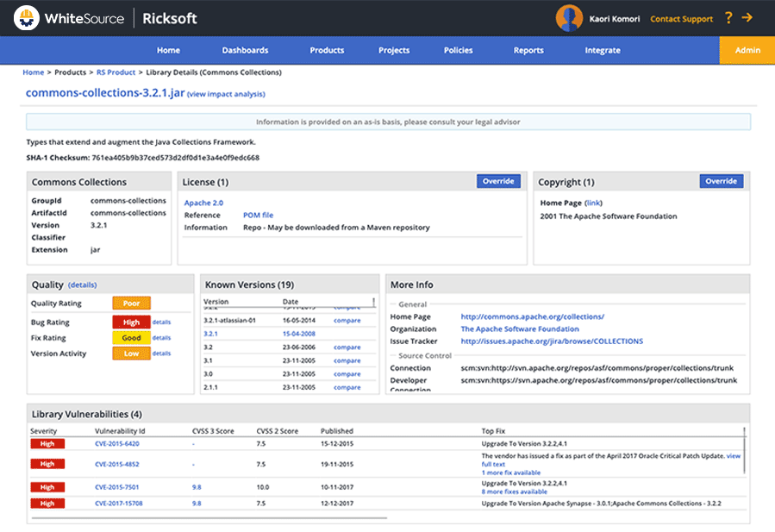Image resolution: width=775 pixels, height=532 pixels.
Task: Click the 1 more fix available link
Action: click(511, 473)
